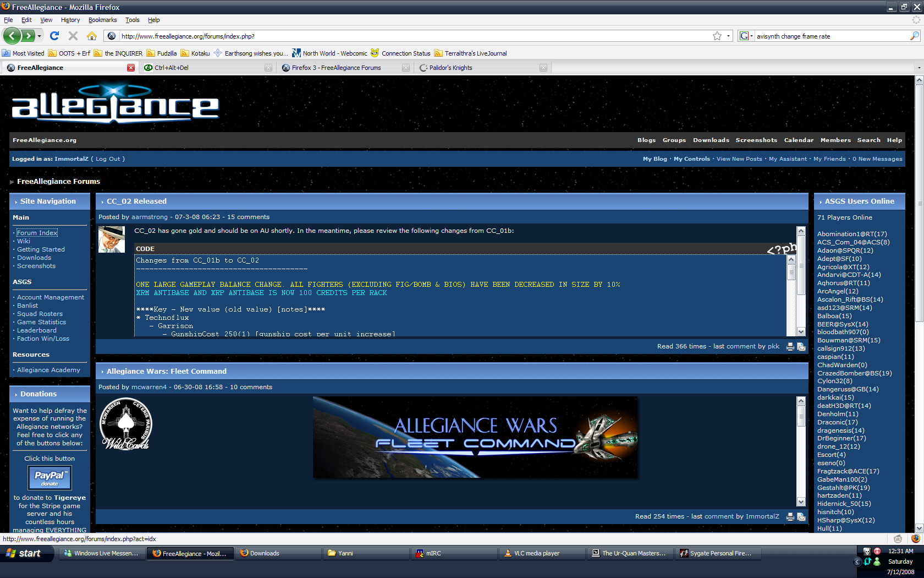Bookmark this page with the star icon

717,36
